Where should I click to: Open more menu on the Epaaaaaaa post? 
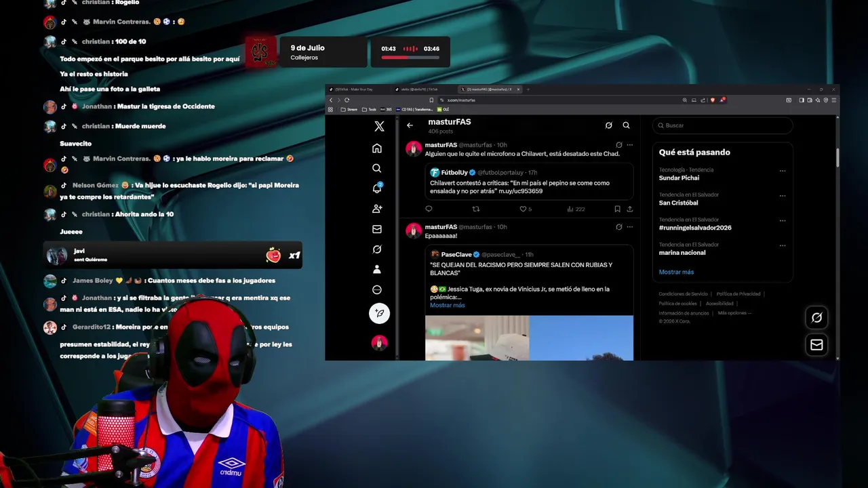[x=630, y=227]
